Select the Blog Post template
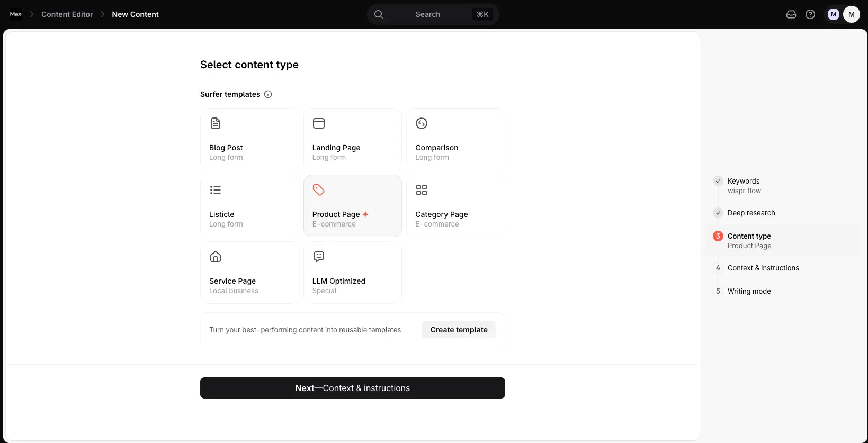The height and width of the screenshot is (443, 868). [x=249, y=139]
